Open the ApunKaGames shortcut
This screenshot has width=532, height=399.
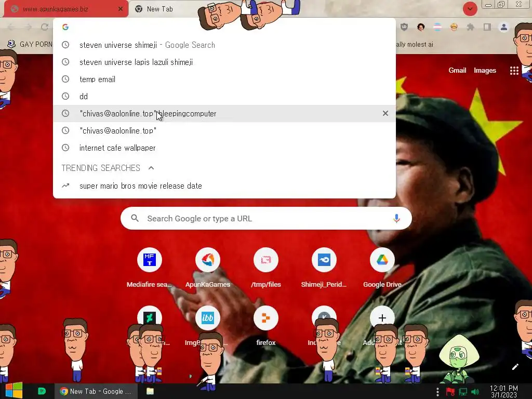click(x=208, y=260)
